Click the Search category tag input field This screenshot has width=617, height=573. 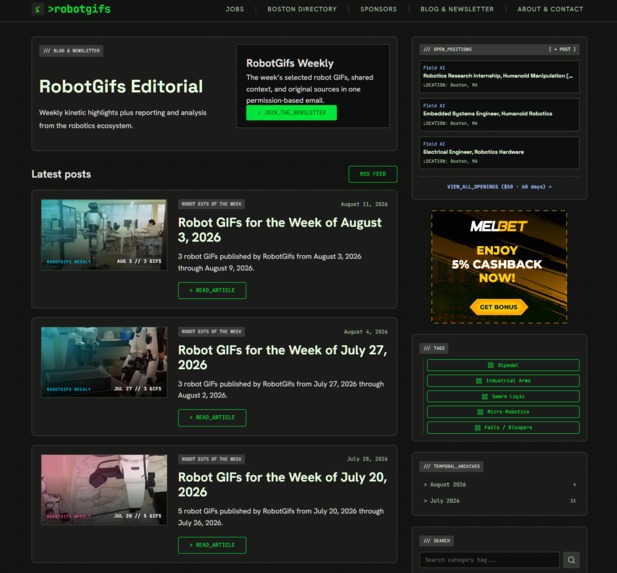tap(490, 560)
